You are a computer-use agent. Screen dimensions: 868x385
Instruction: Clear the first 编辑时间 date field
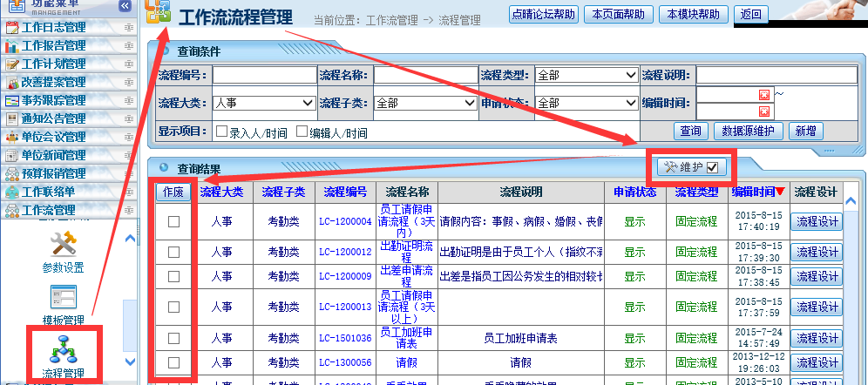coord(764,95)
